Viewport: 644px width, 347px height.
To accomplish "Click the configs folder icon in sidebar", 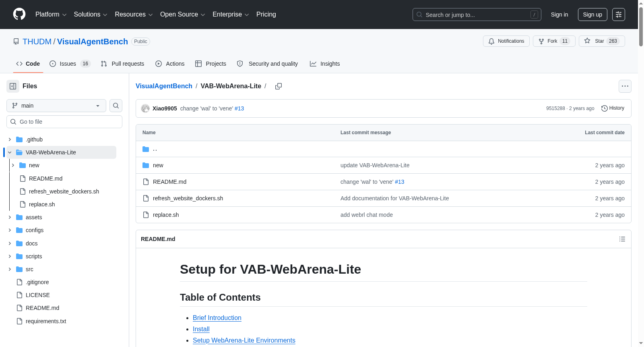I will coord(19,230).
